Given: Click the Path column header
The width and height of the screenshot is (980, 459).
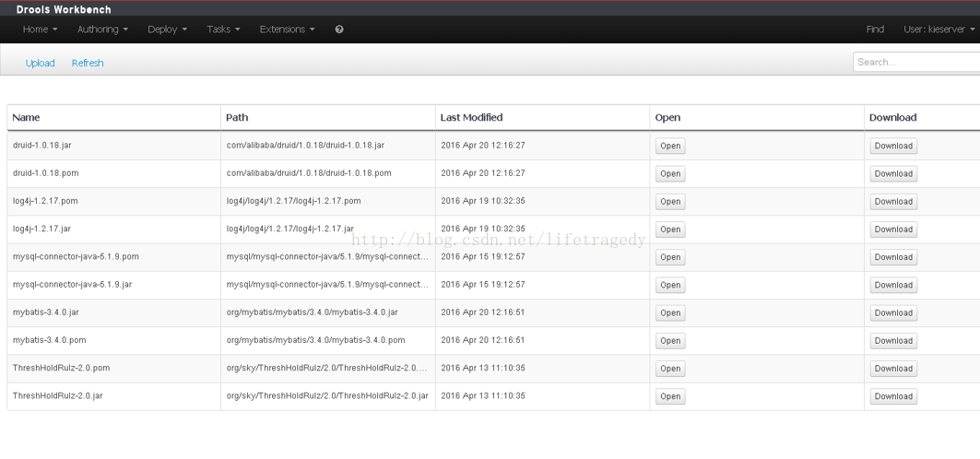Looking at the screenshot, I should (237, 117).
